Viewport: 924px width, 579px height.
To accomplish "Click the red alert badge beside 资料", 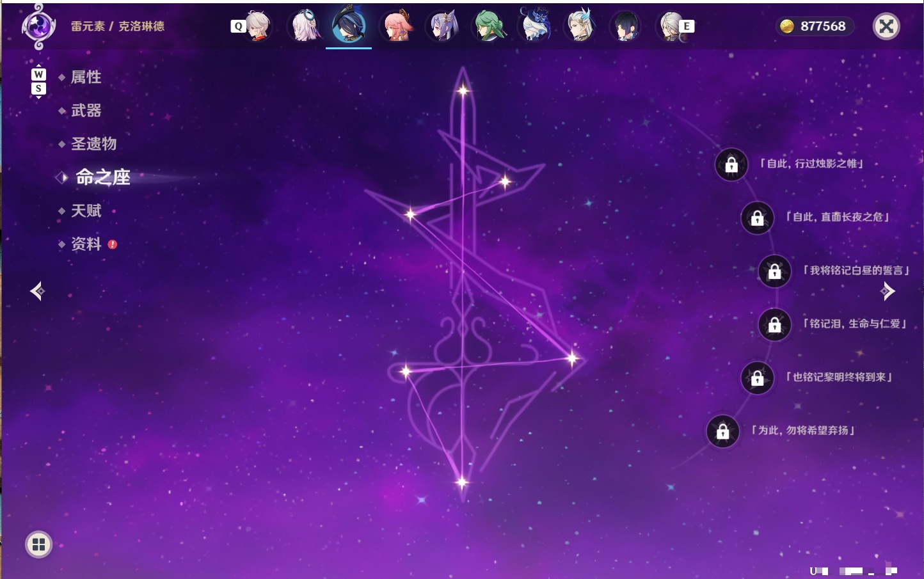I will coord(113,244).
